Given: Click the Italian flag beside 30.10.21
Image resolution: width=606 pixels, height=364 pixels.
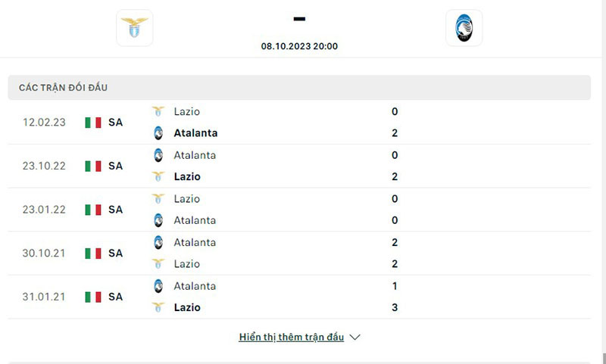Looking at the screenshot, I should [x=93, y=254].
